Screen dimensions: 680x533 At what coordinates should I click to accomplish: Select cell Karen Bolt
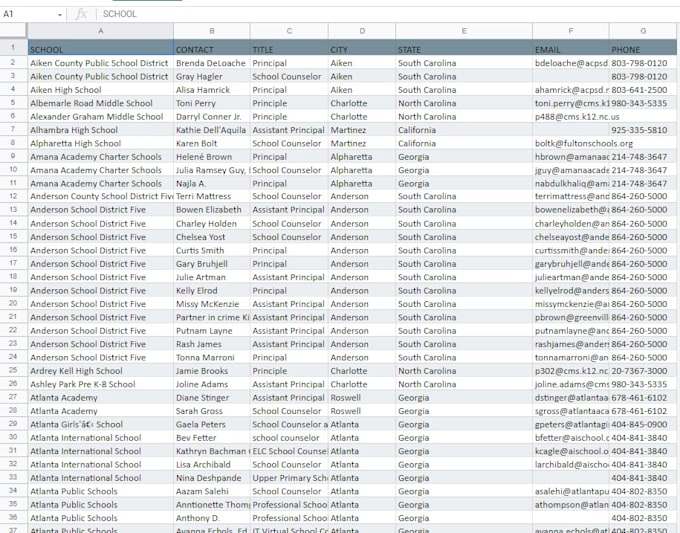click(212, 144)
